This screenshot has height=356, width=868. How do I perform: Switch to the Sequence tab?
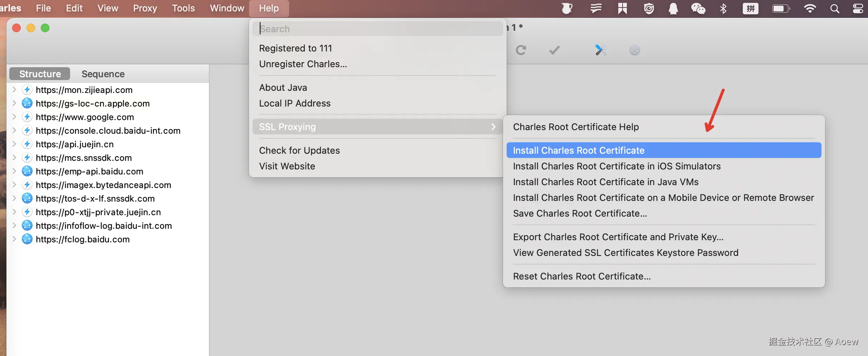(x=103, y=74)
